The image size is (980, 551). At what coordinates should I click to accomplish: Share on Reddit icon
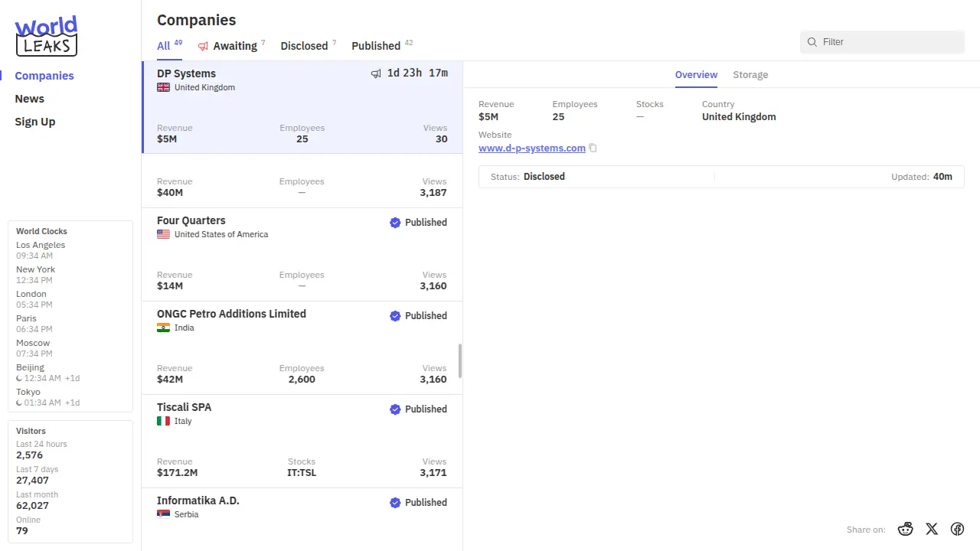(x=906, y=529)
